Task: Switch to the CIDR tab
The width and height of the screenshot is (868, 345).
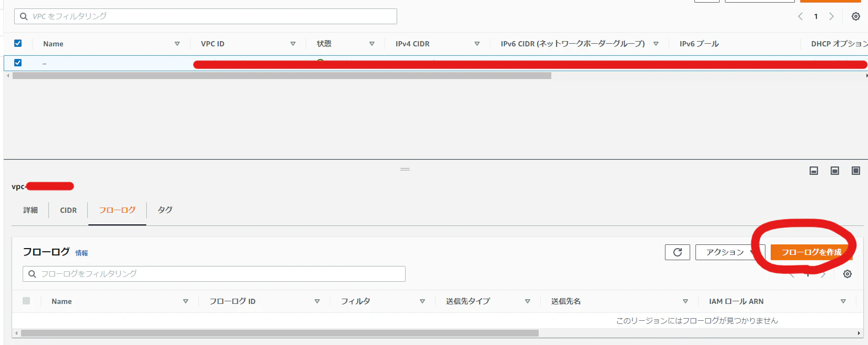Action: (x=68, y=210)
